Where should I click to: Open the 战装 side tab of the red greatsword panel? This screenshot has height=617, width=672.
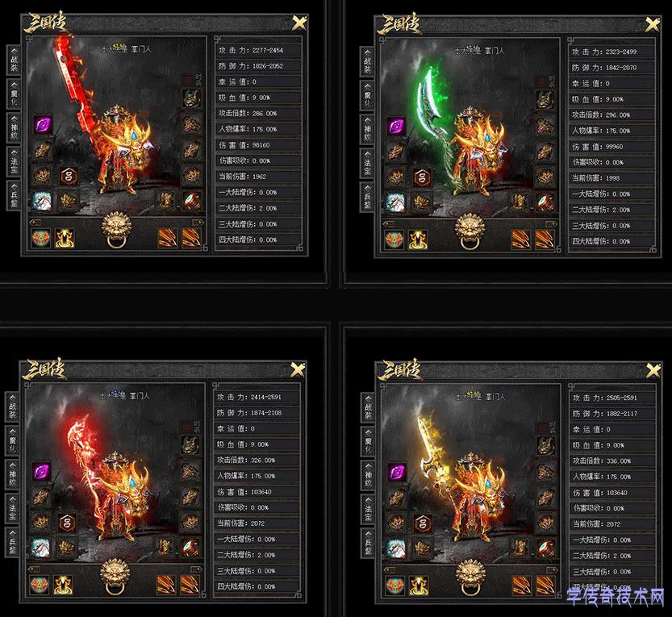[14, 60]
